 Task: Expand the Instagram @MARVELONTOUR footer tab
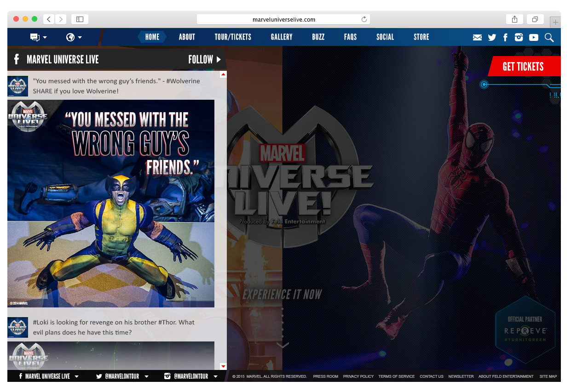191,376
